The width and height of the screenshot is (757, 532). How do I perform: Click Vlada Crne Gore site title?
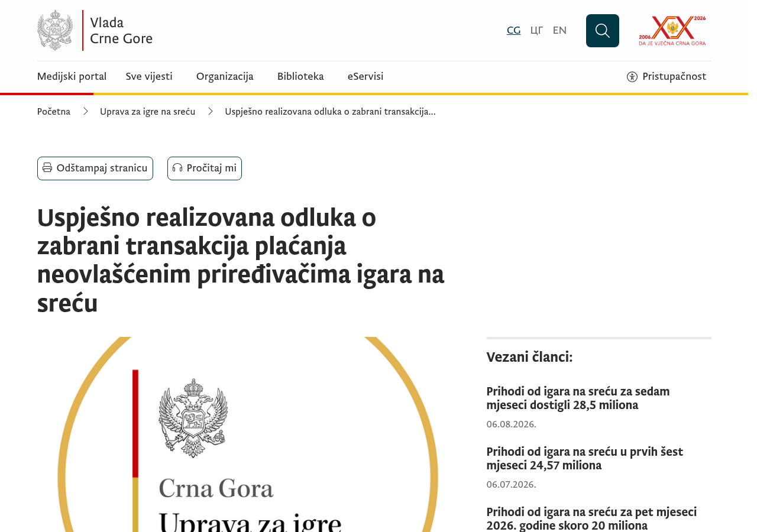point(121,31)
